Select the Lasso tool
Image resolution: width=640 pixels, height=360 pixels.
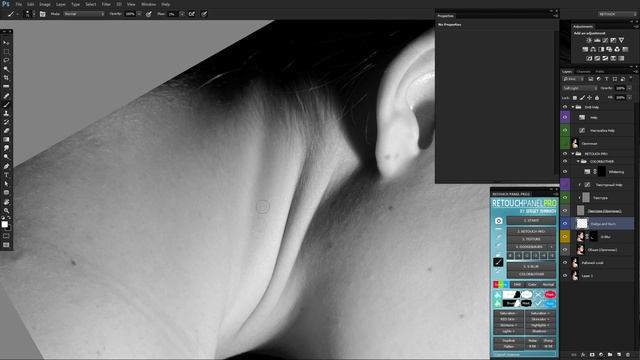[6, 60]
